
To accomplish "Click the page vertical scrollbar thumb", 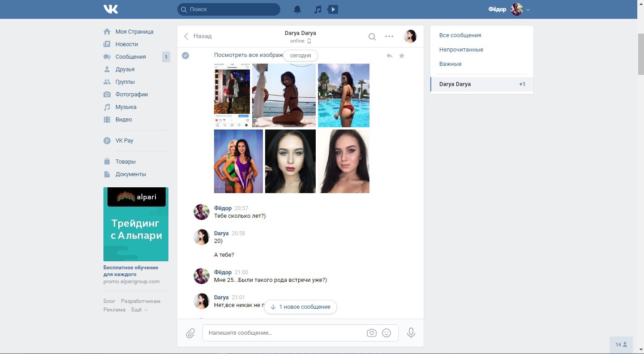I will coord(640,54).
